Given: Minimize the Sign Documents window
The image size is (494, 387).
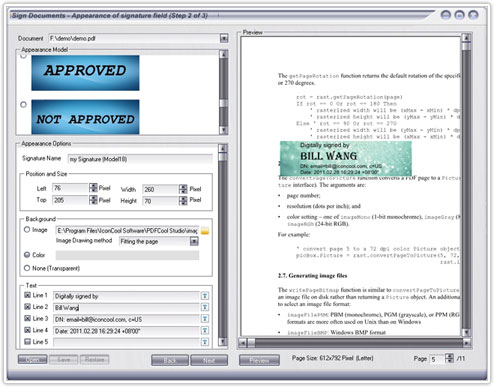Looking at the screenshot, I should [x=446, y=15].
